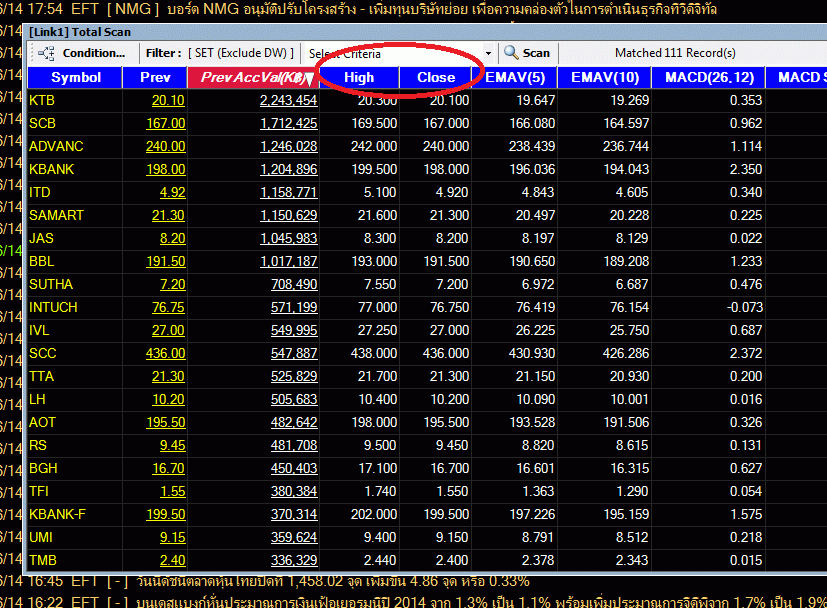Screen dimensions: 827x608
Task: Sort by Symbol column header
Action: 75,78
